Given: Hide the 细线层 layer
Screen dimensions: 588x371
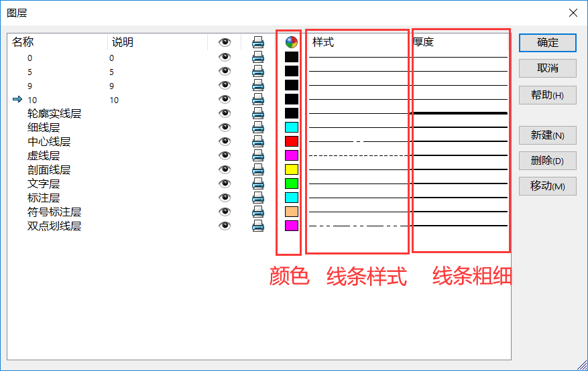Looking at the screenshot, I should pos(225,127).
